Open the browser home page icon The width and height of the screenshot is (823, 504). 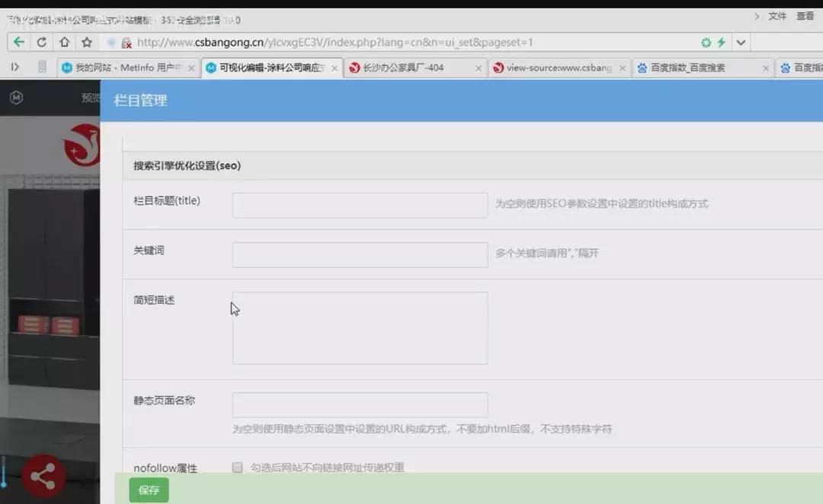[63, 42]
